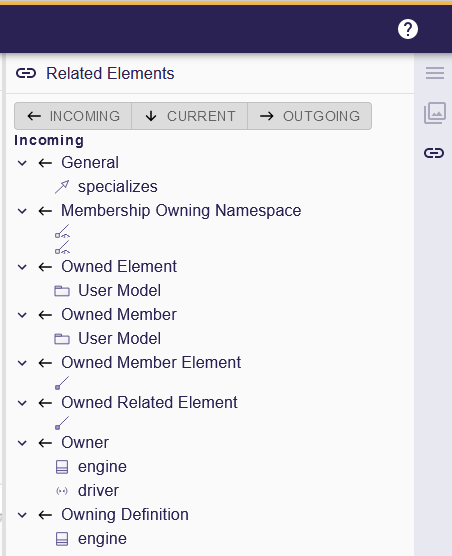452x556 pixels.
Task: Select the specializes relationship item
Action: pos(118,187)
